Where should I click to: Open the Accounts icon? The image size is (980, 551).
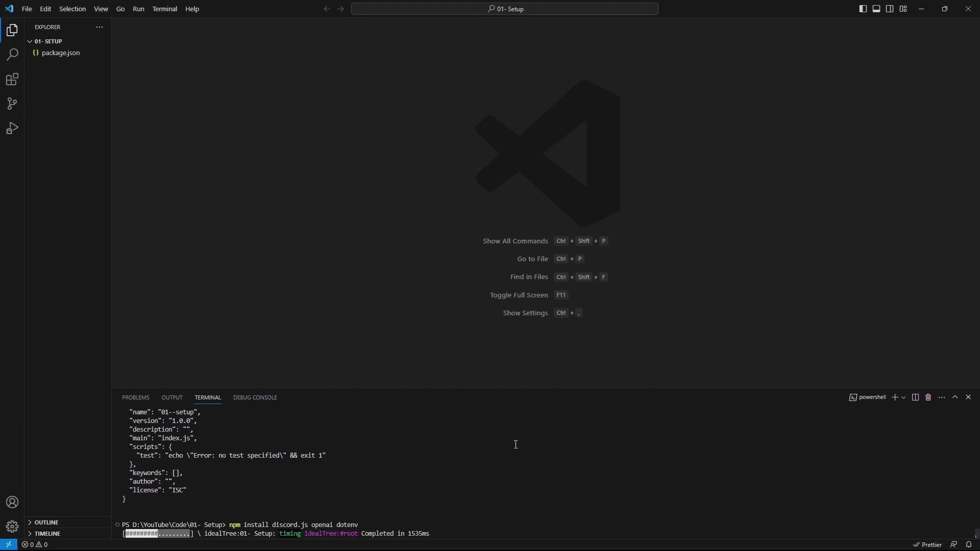[x=12, y=503]
